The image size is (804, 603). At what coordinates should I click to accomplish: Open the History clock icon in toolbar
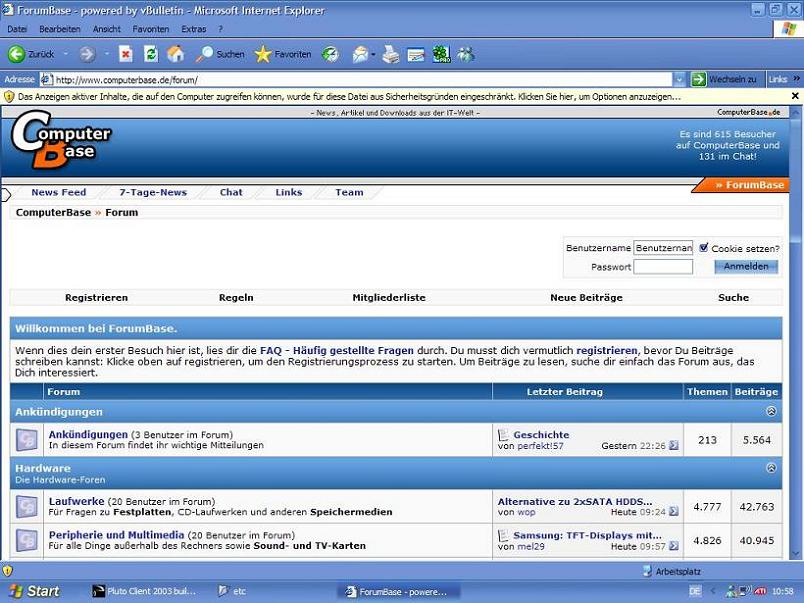click(330, 54)
